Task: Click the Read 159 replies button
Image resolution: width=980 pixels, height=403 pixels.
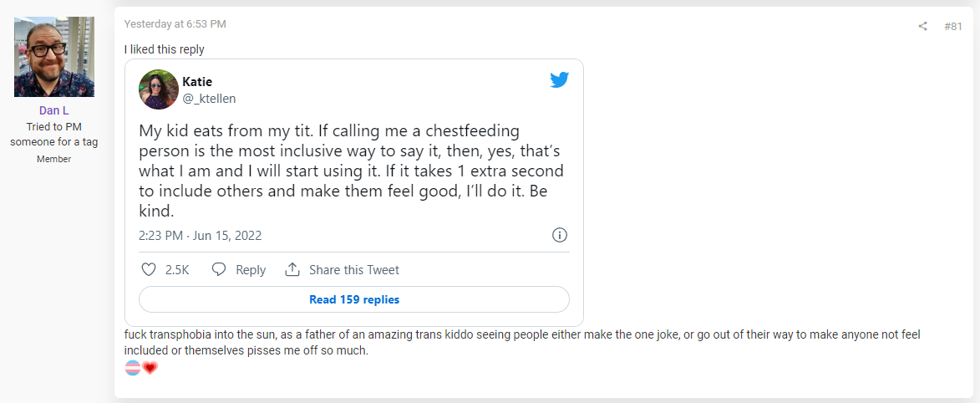Action: pos(354,299)
